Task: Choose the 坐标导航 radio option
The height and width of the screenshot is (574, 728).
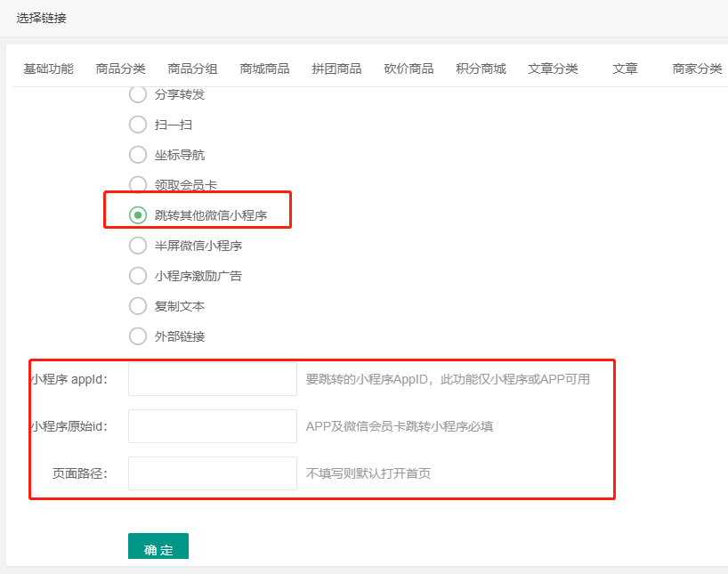Action: coord(138,155)
